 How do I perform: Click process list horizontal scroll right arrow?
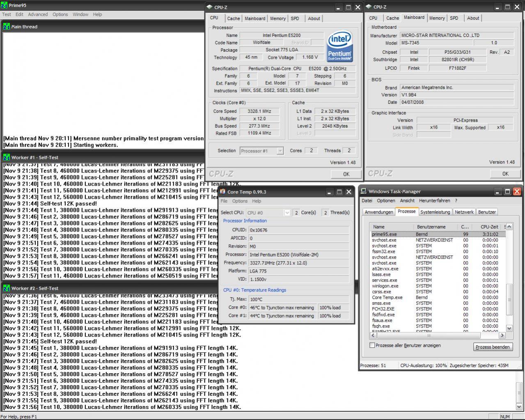(502, 335)
